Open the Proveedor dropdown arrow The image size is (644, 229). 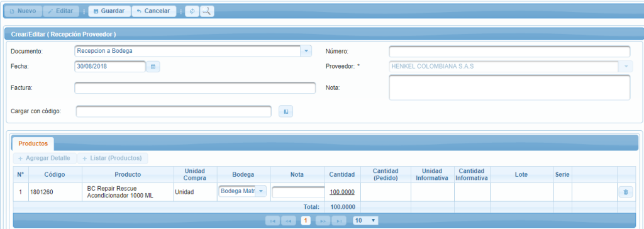[x=626, y=66]
